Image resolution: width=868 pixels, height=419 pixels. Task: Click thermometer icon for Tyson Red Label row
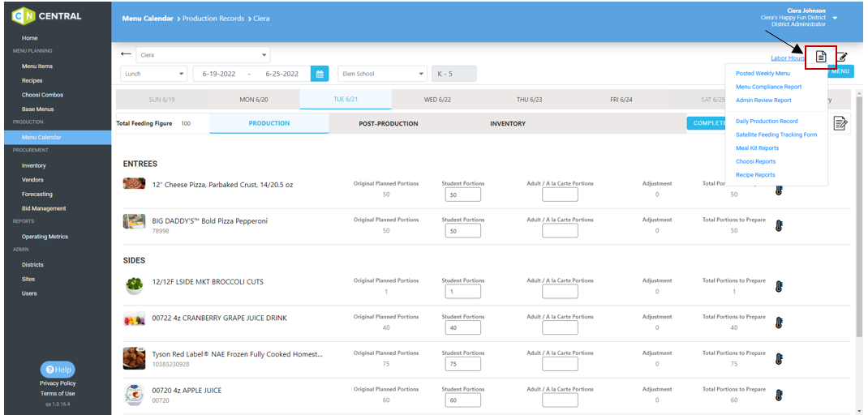pyautogui.click(x=779, y=359)
